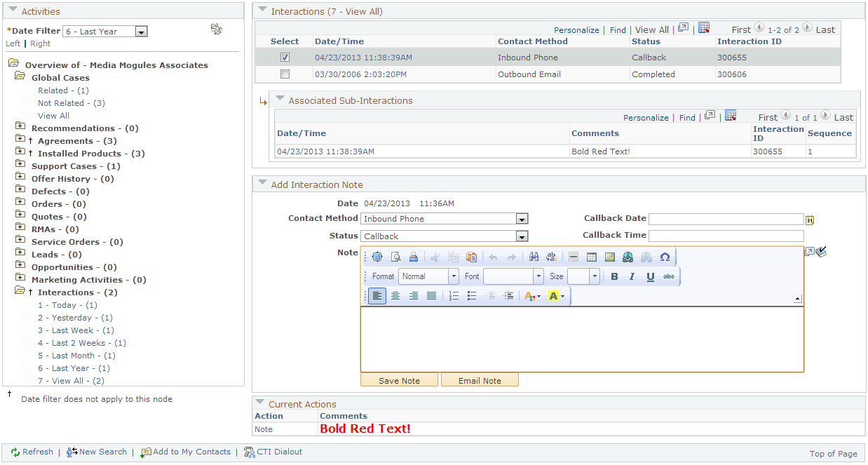The image size is (868, 465).
Task: Click the Callback Date input field
Action: point(726,219)
